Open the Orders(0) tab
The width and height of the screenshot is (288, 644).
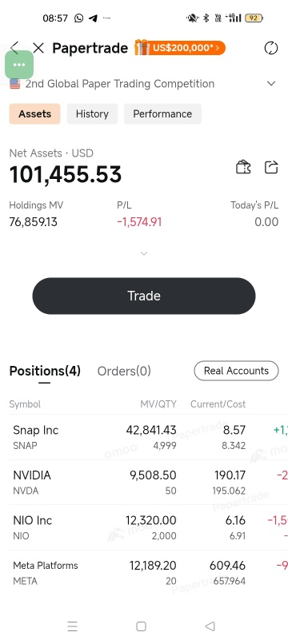[124, 371]
